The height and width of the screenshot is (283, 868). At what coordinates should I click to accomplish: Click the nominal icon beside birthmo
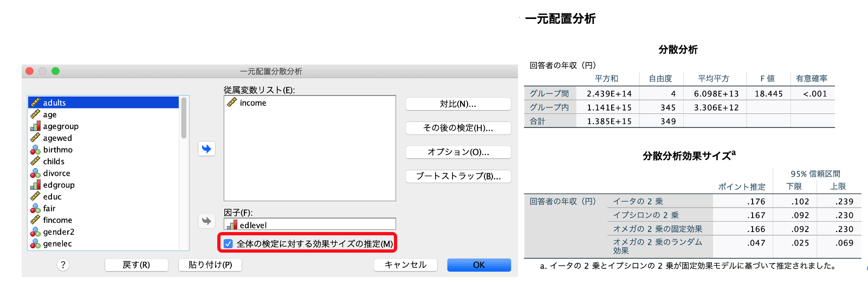pyautogui.click(x=35, y=150)
